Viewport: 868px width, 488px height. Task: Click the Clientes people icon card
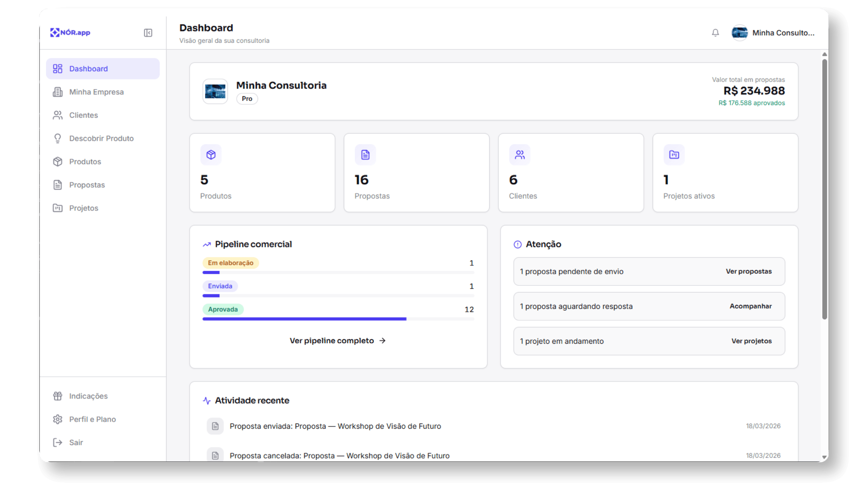(519, 155)
